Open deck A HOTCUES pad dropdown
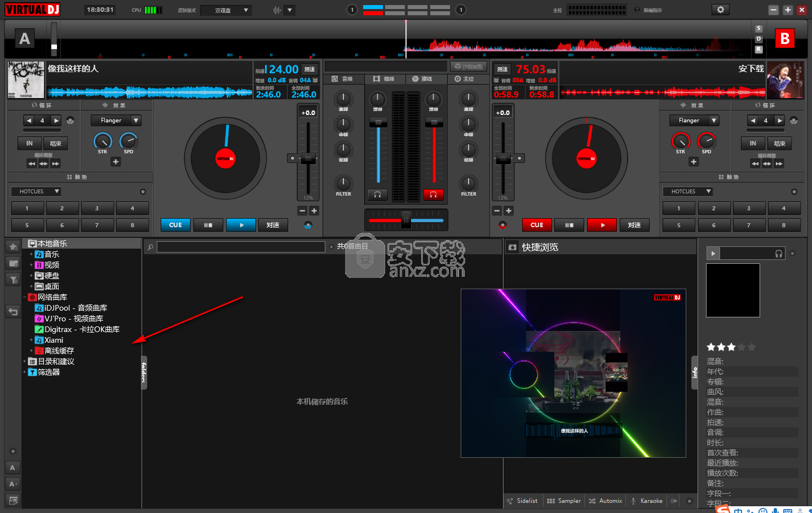The width and height of the screenshot is (812, 513). point(36,192)
